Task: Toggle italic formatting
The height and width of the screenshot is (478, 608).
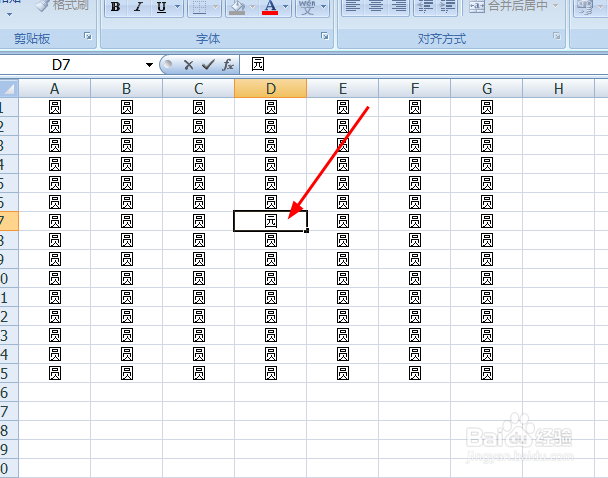Action: pyautogui.click(x=138, y=7)
